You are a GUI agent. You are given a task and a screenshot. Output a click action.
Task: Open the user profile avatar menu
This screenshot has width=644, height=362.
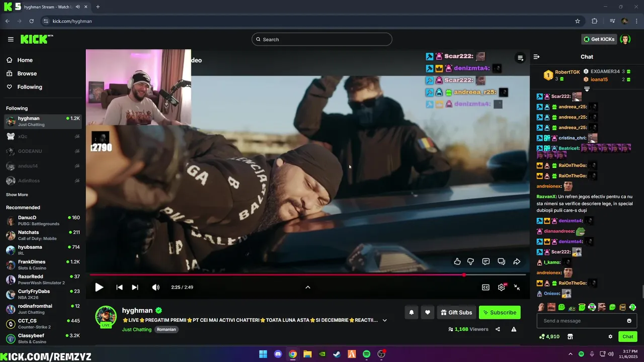coord(625,39)
